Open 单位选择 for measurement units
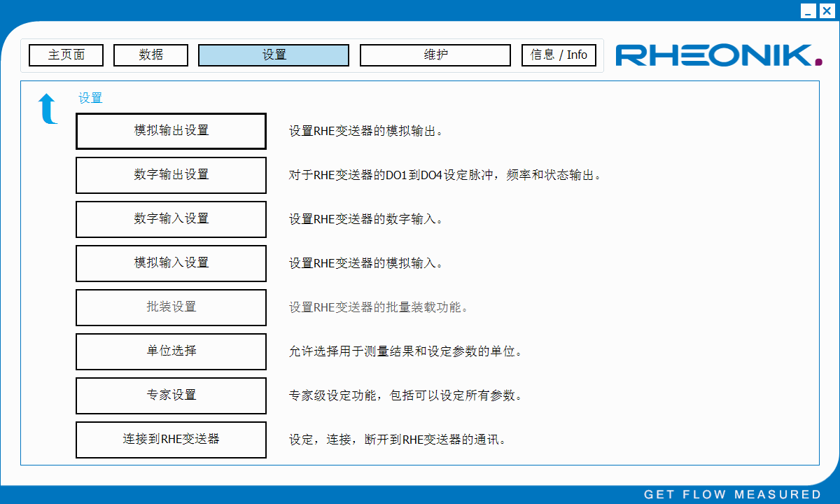Screen dimensions: 840x504 (171, 351)
